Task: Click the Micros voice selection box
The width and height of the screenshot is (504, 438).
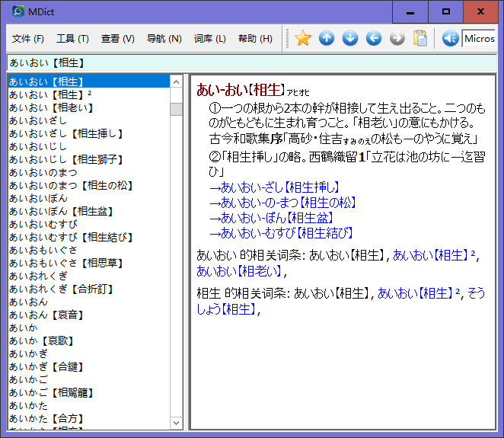Action: [x=479, y=38]
